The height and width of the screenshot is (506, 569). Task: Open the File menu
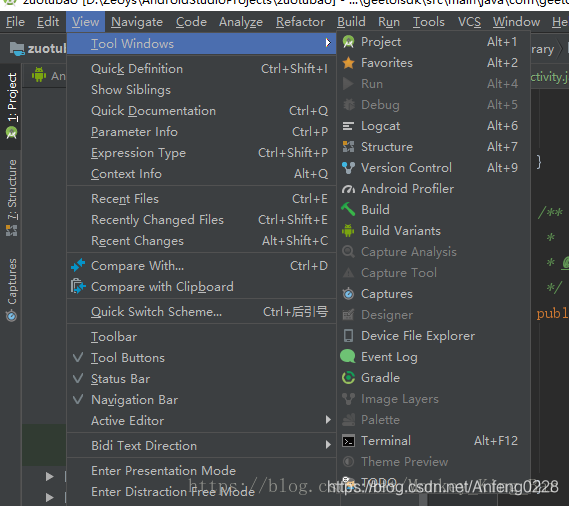pyautogui.click(x=15, y=22)
